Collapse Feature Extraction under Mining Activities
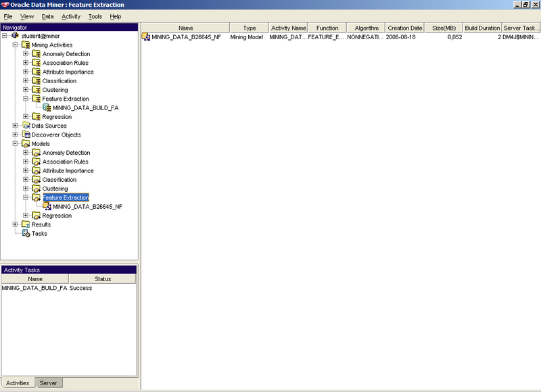Screen dimensions: 541x392 [26, 98]
